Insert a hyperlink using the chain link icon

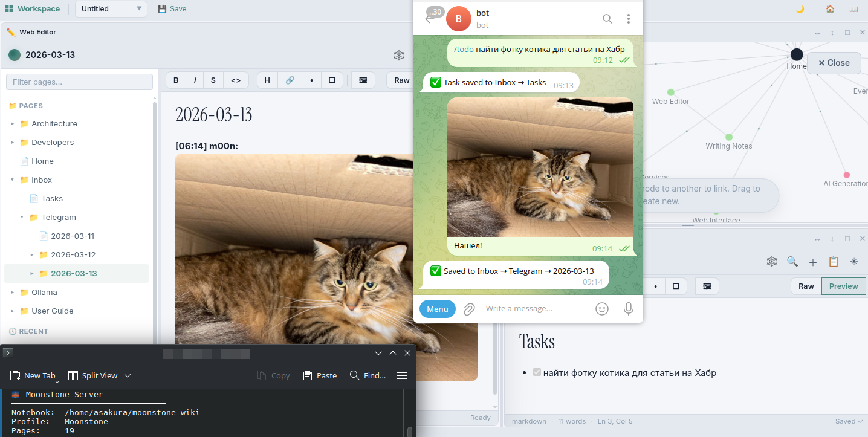290,80
